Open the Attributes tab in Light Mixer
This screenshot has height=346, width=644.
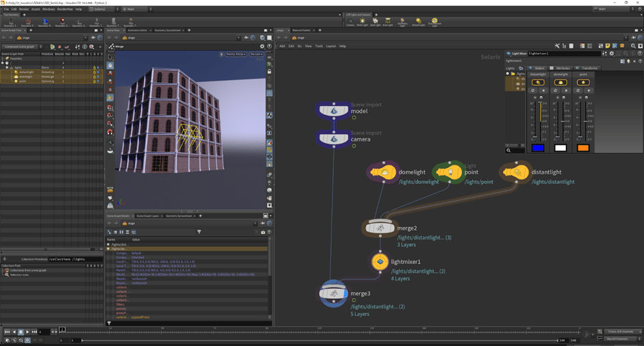pyautogui.click(x=562, y=68)
